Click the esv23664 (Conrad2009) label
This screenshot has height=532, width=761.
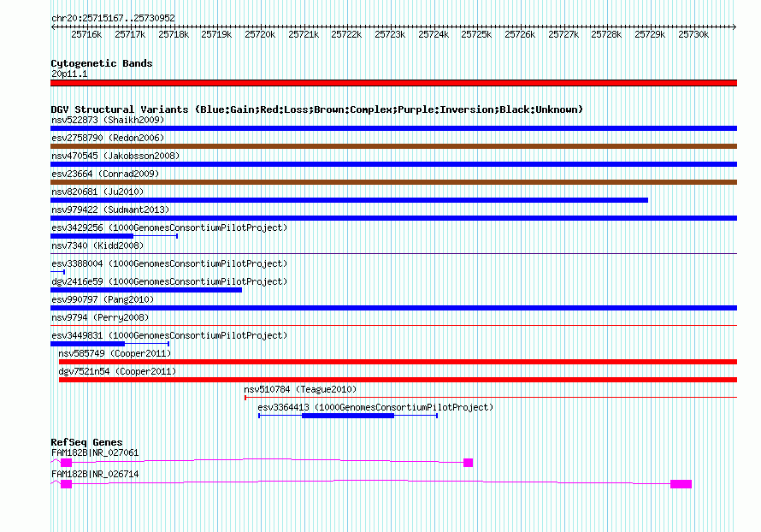click(105, 174)
